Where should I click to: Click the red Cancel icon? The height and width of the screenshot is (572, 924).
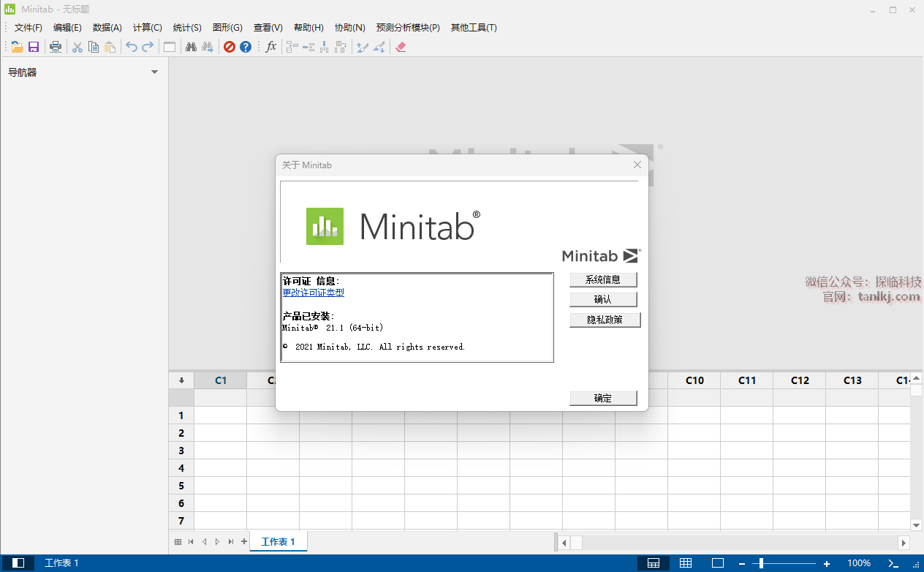(230, 47)
